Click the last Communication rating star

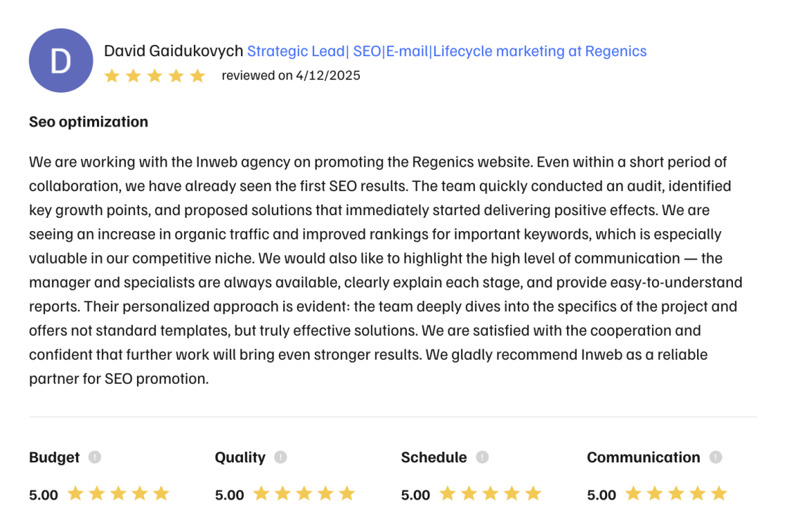click(719, 494)
